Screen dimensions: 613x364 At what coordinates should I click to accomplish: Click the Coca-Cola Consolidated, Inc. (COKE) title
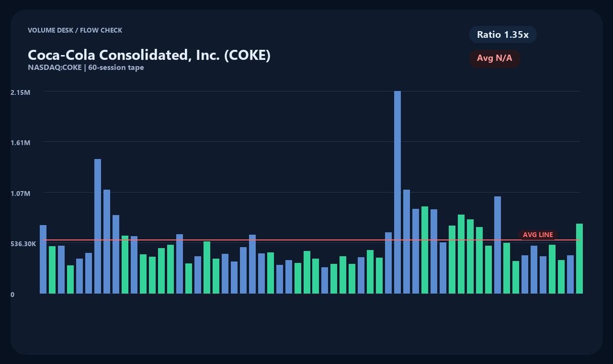point(149,55)
